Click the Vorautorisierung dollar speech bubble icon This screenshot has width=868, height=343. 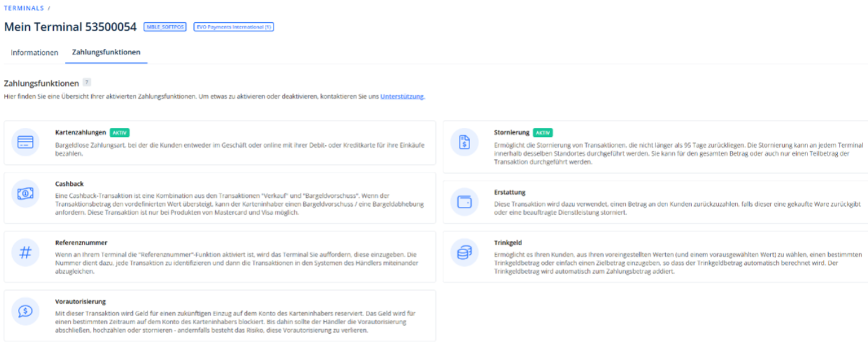25,311
